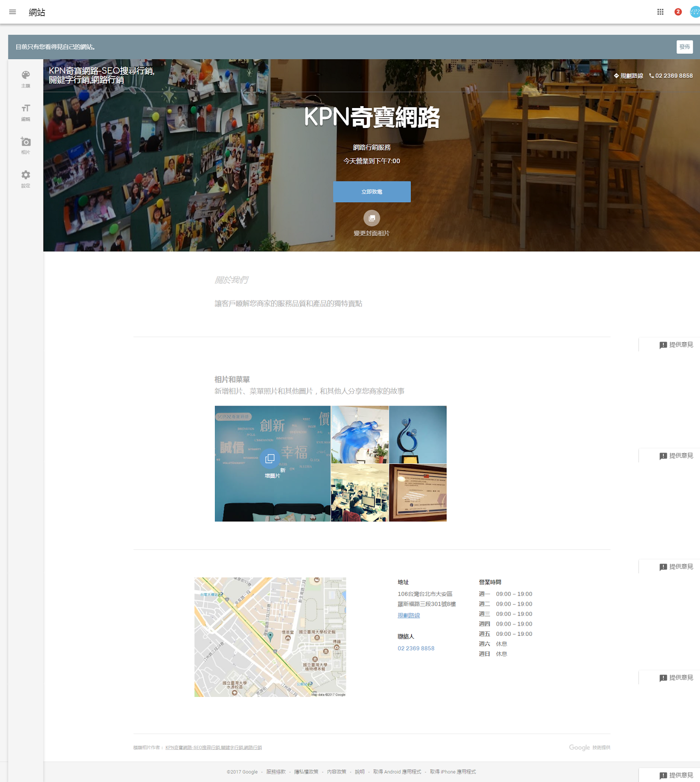
Task: Click the 週六 休息 hours row
Action: point(493,644)
